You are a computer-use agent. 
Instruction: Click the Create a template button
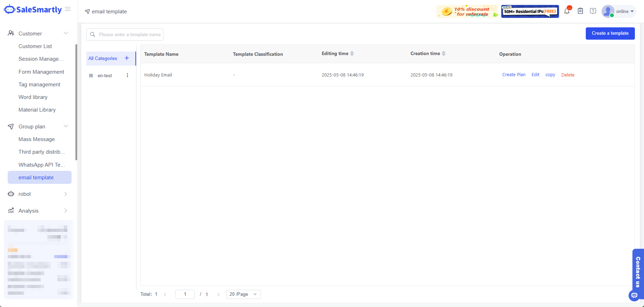pos(610,33)
